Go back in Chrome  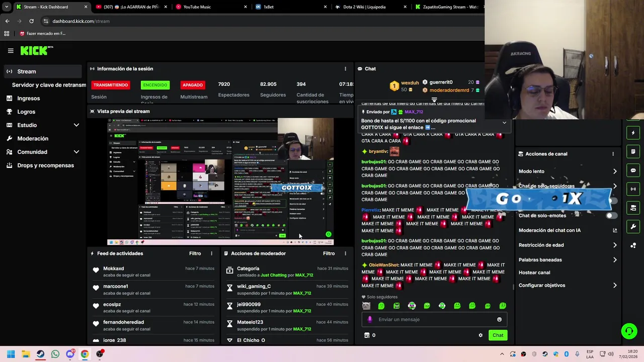(7, 21)
